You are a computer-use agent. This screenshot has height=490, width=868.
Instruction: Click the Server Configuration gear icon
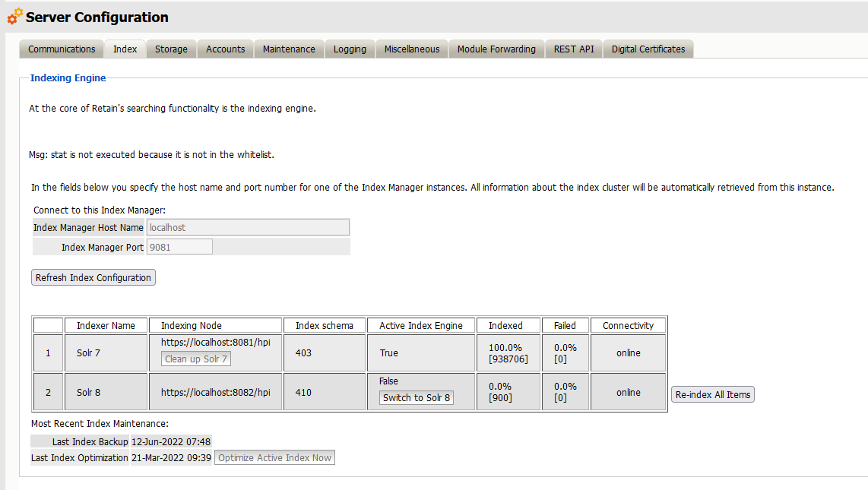click(x=13, y=16)
